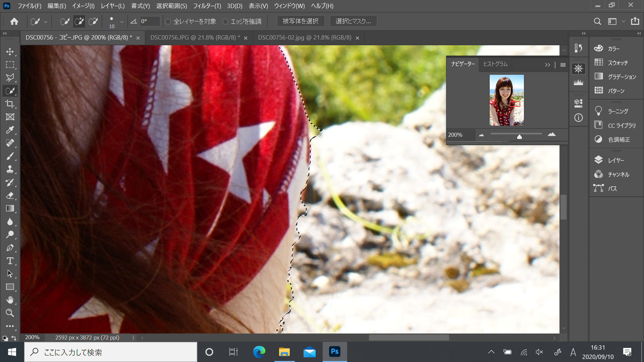Screen dimensions: 644x362
Task: Open the フィルター(T) menu
Action: click(x=207, y=6)
